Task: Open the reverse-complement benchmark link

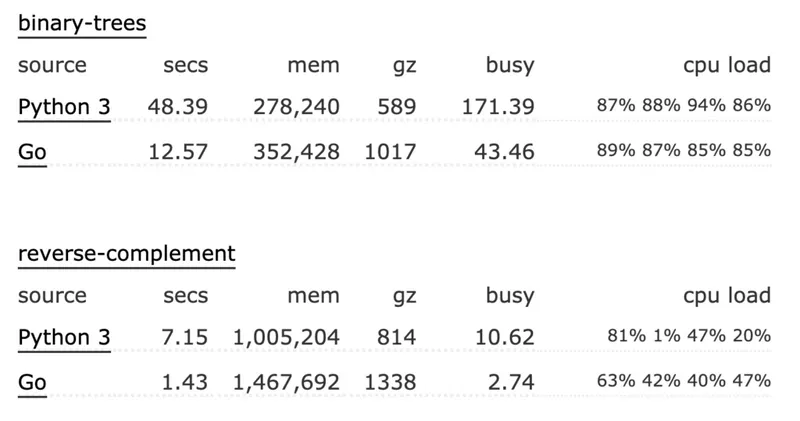Action: click(x=126, y=254)
